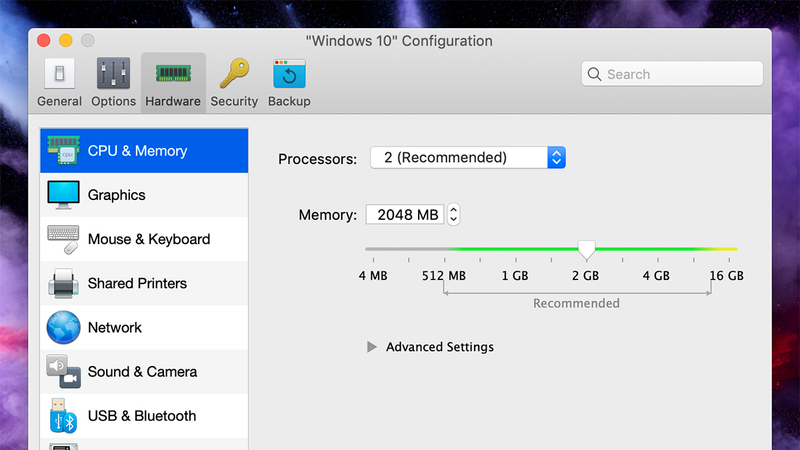Click the Sound & Camera icon
The height and width of the screenshot is (450, 800).
click(x=63, y=371)
